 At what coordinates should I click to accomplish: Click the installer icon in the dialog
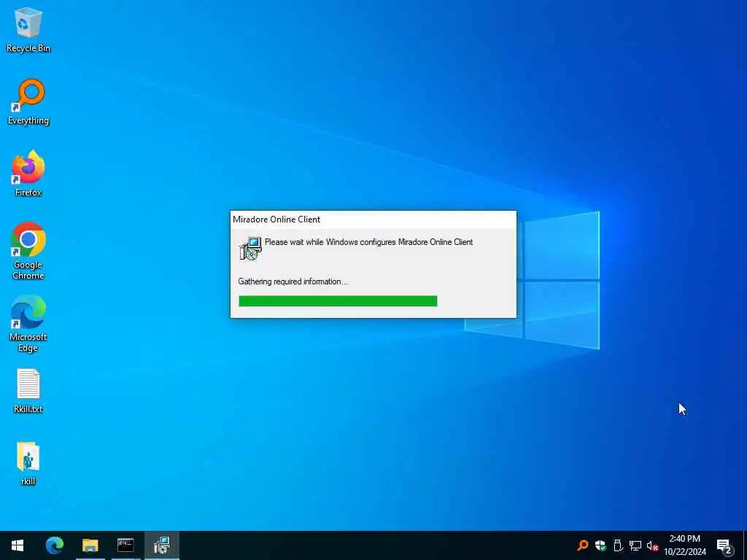[x=251, y=248]
